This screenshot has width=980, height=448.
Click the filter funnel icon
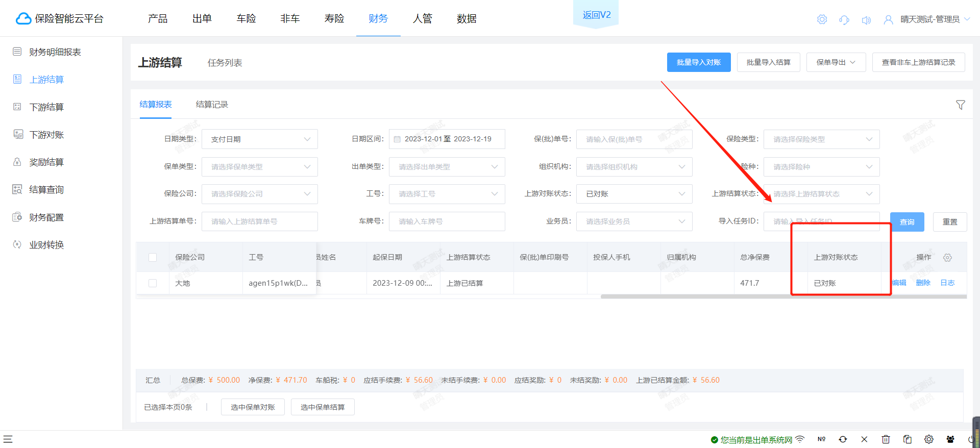(x=960, y=105)
